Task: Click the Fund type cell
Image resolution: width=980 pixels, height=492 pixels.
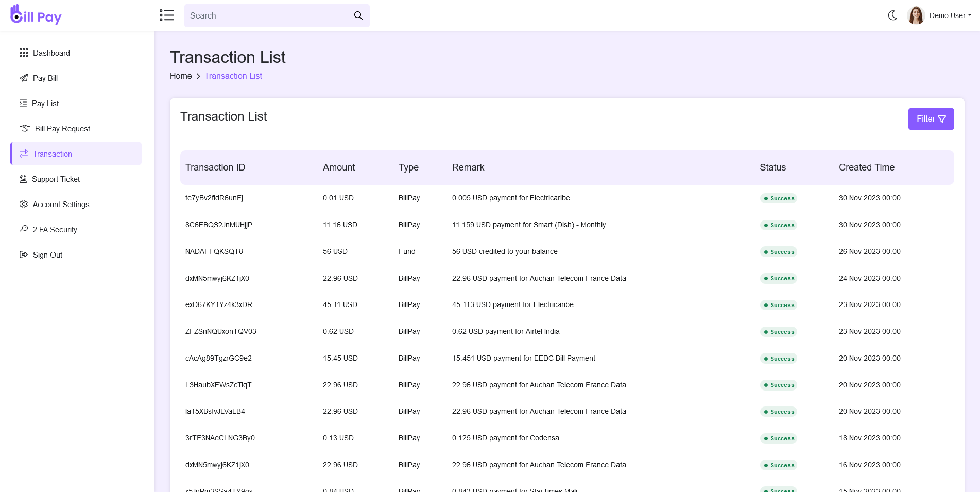Action: [407, 251]
